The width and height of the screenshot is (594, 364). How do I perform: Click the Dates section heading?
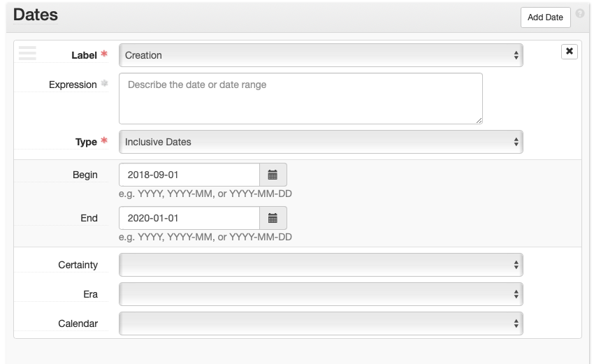coord(36,15)
